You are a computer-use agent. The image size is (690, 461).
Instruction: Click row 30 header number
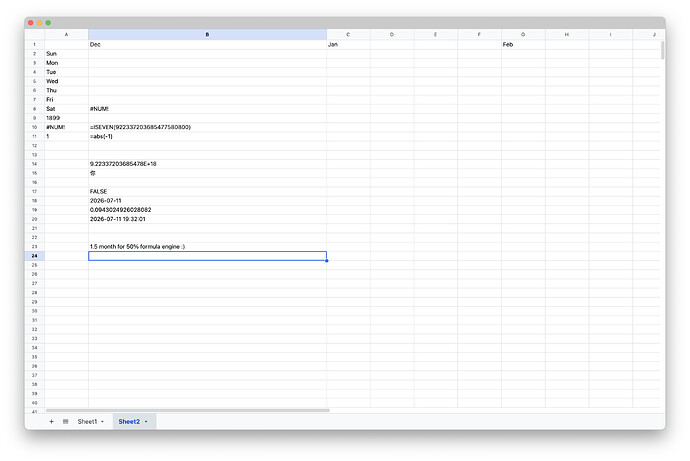(x=34, y=311)
